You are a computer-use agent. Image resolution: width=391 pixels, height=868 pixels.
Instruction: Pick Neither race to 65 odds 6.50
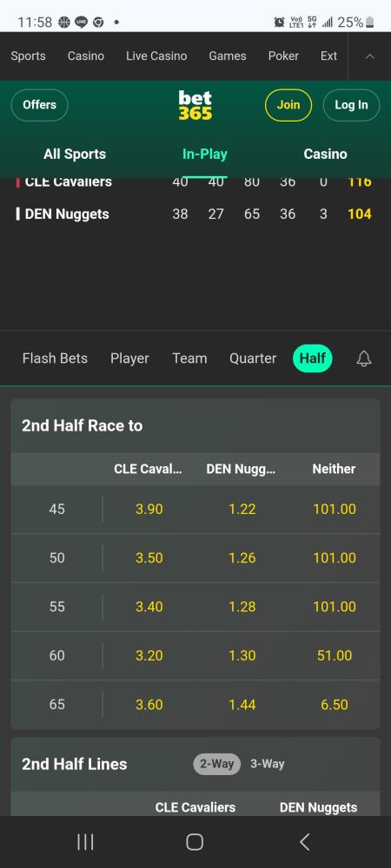click(334, 704)
